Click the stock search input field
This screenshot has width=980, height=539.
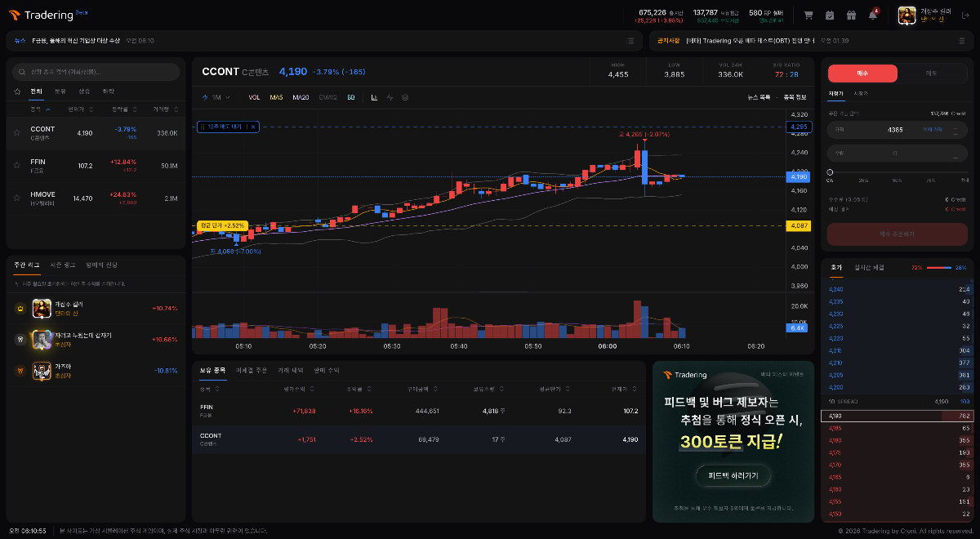coord(96,72)
